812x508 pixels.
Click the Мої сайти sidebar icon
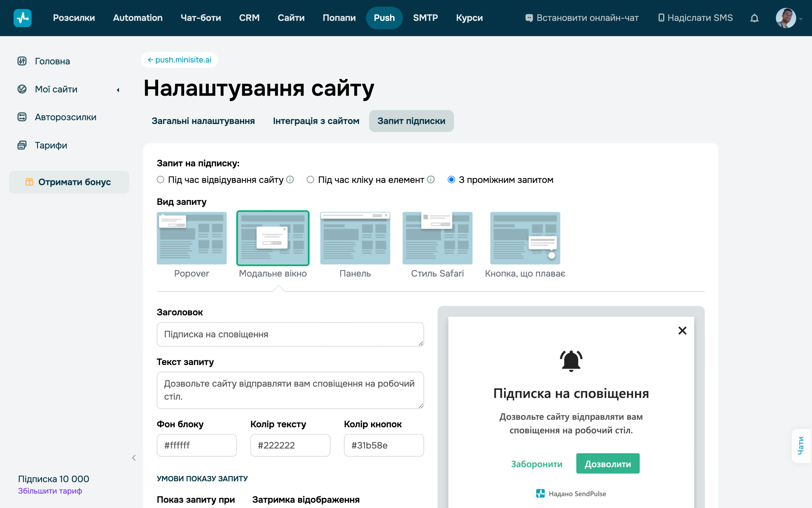[22, 89]
